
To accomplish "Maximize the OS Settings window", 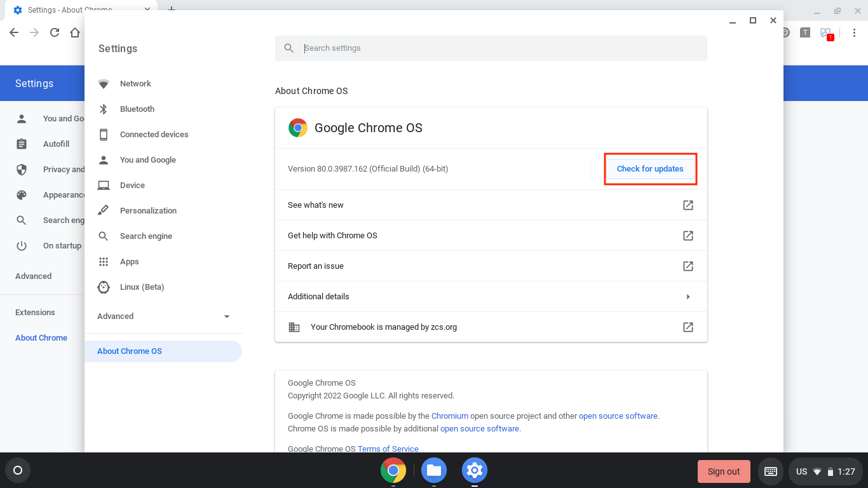I will tap(753, 20).
